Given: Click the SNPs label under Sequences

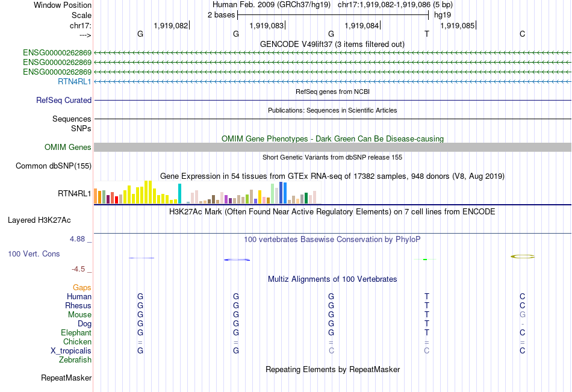Looking at the screenshot, I should pyautogui.click(x=81, y=128).
